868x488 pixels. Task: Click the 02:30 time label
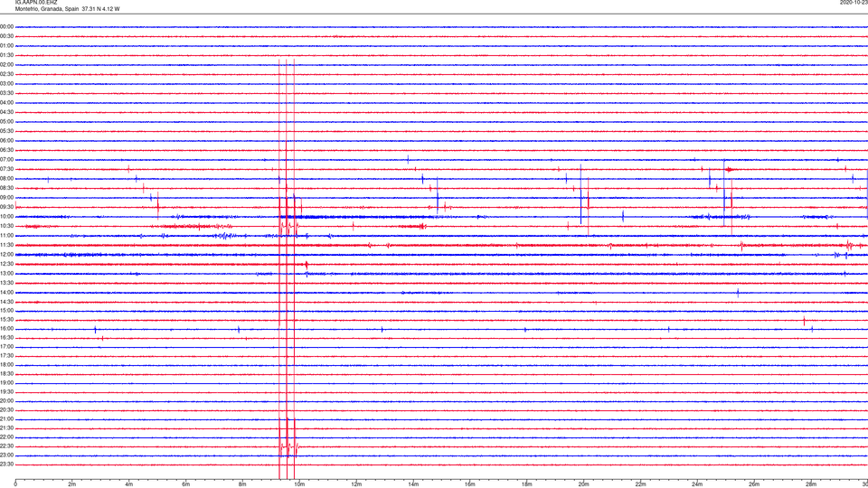(x=6, y=74)
